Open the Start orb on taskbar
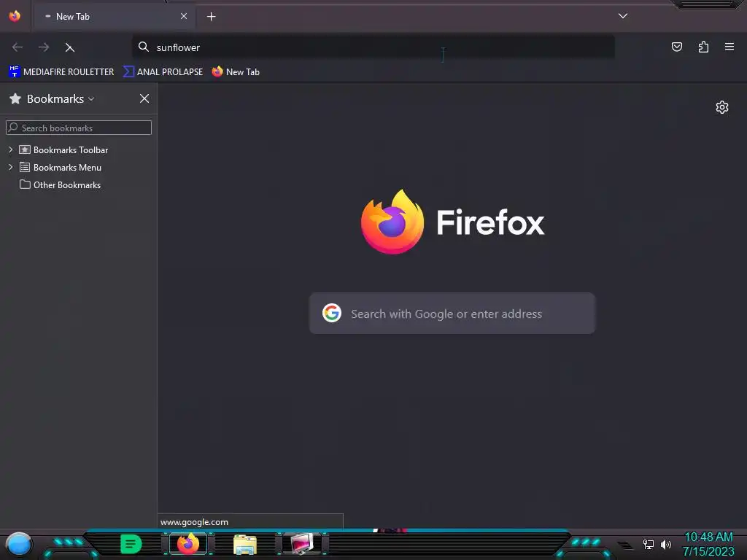 pyautogui.click(x=18, y=545)
